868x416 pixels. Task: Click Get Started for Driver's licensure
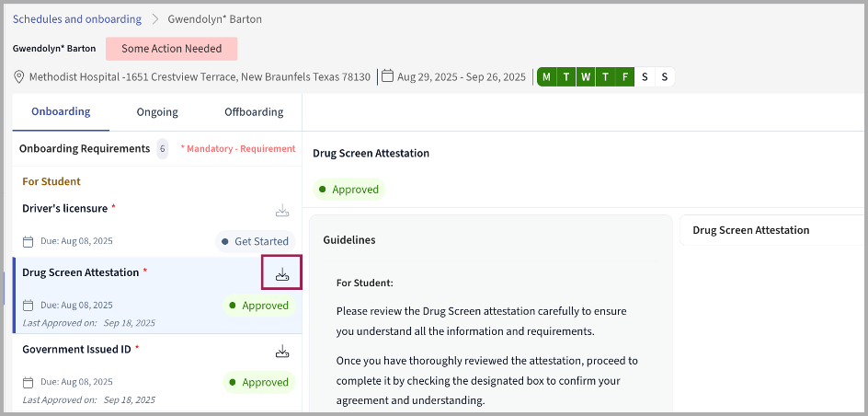coord(255,241)
